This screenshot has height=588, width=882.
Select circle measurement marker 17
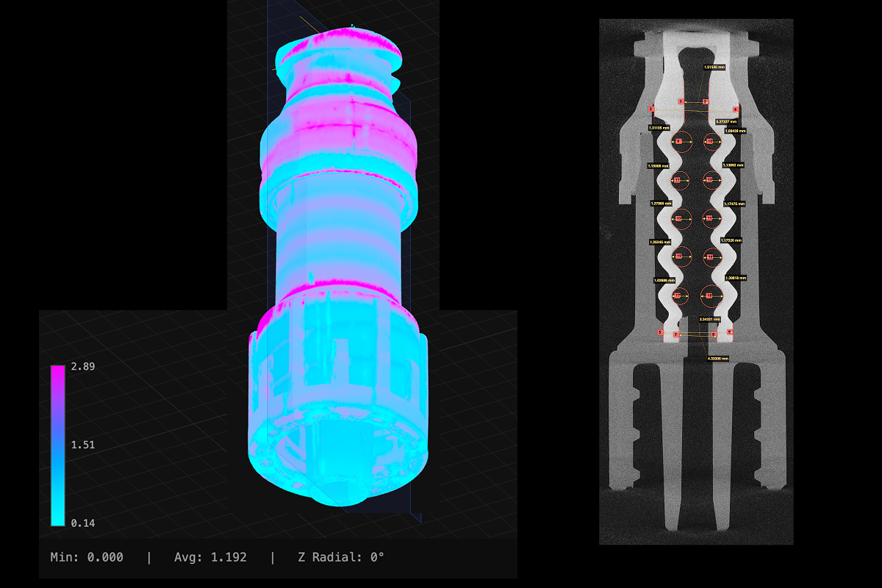(678, 295)
